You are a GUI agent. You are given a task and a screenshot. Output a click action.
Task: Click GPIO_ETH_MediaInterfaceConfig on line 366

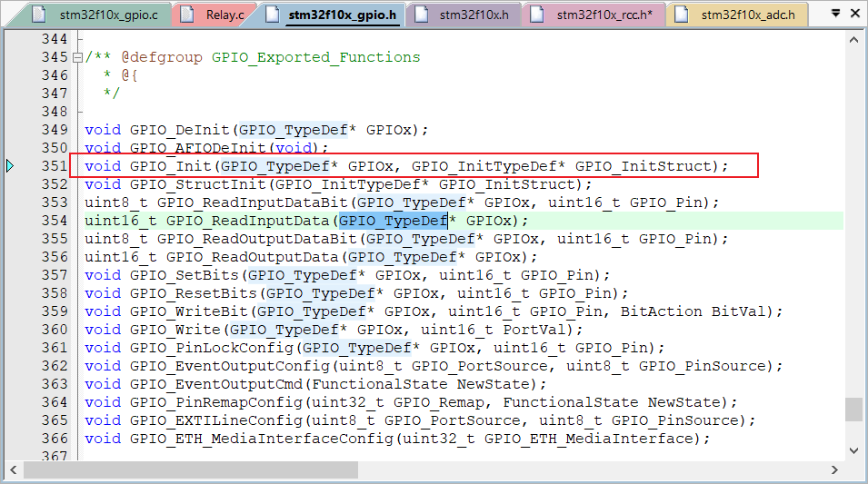click(x=261, y=439)
